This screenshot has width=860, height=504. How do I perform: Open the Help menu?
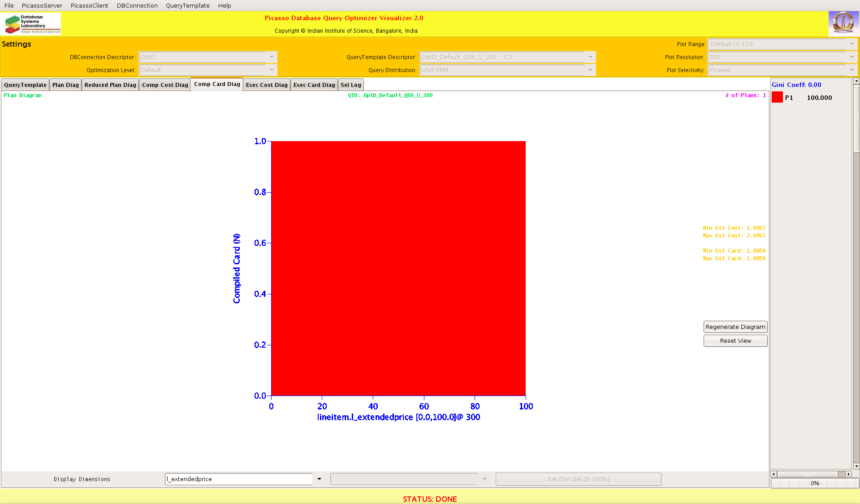coord(225,5)
